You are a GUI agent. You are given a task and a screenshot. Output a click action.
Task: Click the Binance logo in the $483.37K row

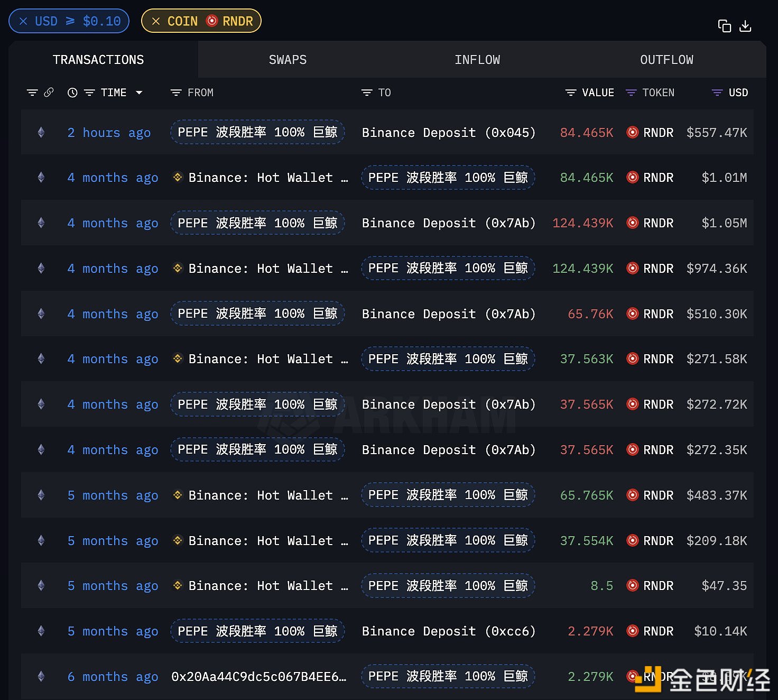pos(178,495)
